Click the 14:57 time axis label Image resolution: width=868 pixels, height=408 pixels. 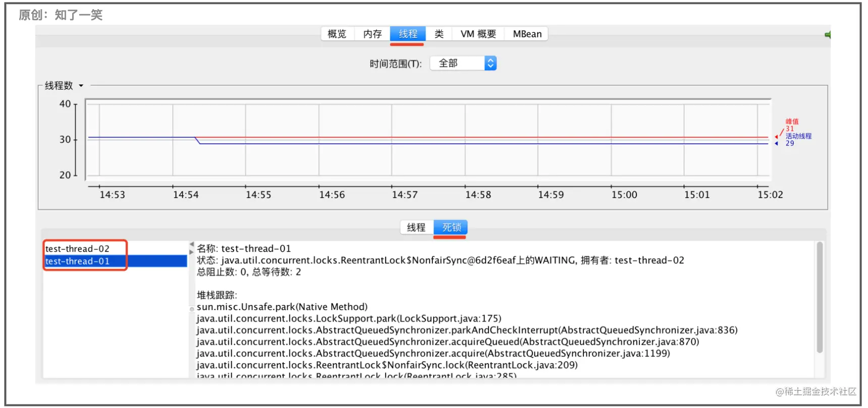pyautogui.click(x=405, y=194)
